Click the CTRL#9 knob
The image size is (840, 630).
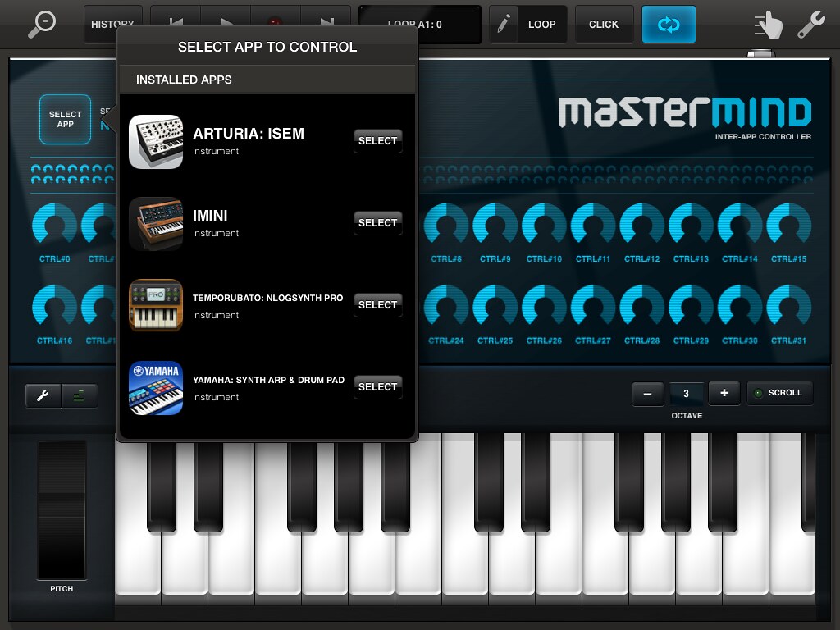(x=495, y=225)
